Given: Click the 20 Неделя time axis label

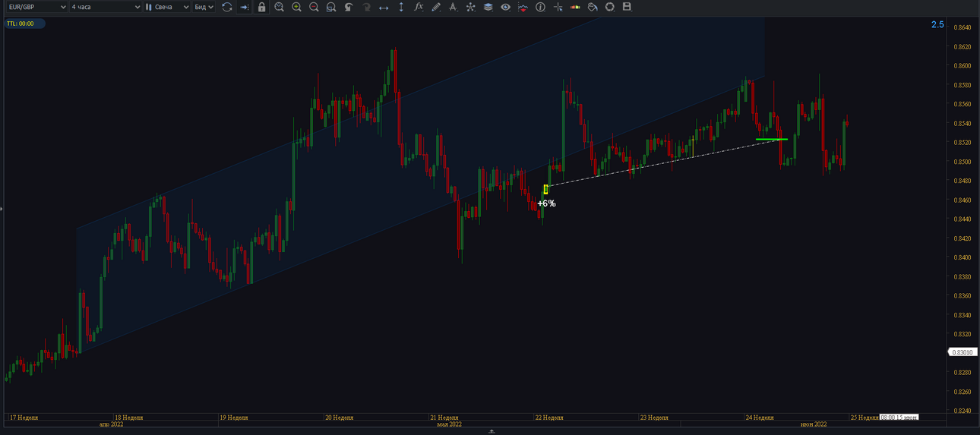Looking at the screenshot, I should [x=339, y=417].
